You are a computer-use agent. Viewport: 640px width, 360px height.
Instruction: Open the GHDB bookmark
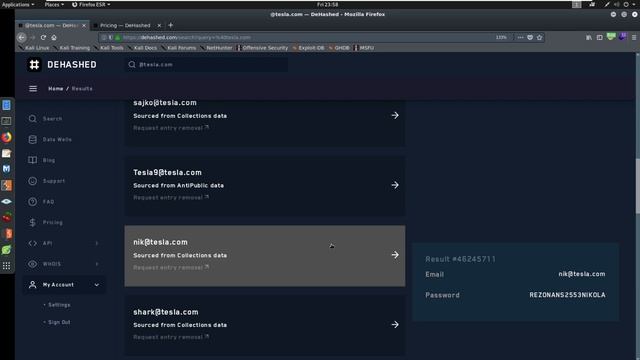click(x=339, y=48)
